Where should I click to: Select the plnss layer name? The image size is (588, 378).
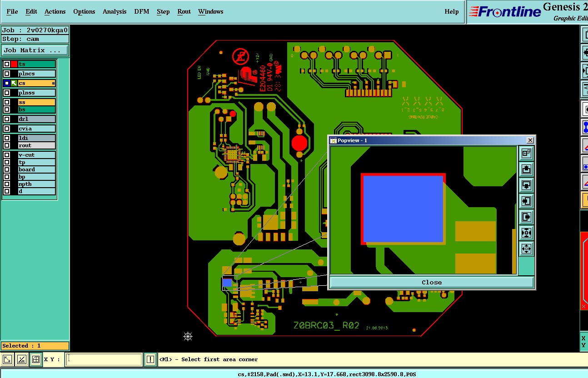pos(37,93)
